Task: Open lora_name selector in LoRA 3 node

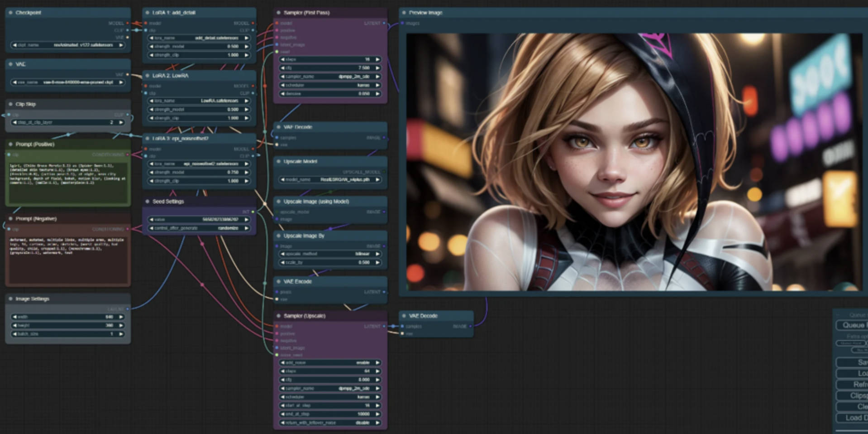Action: [199, 164]
